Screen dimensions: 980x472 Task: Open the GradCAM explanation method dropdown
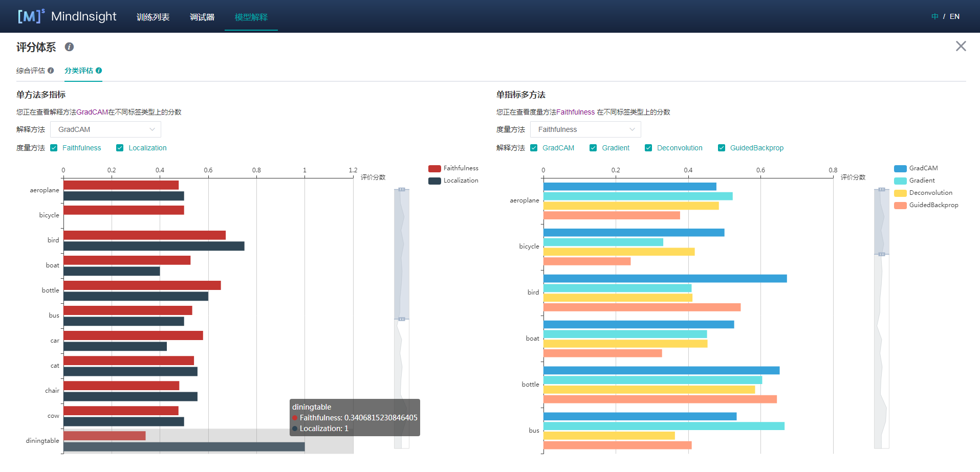(105, 129)
